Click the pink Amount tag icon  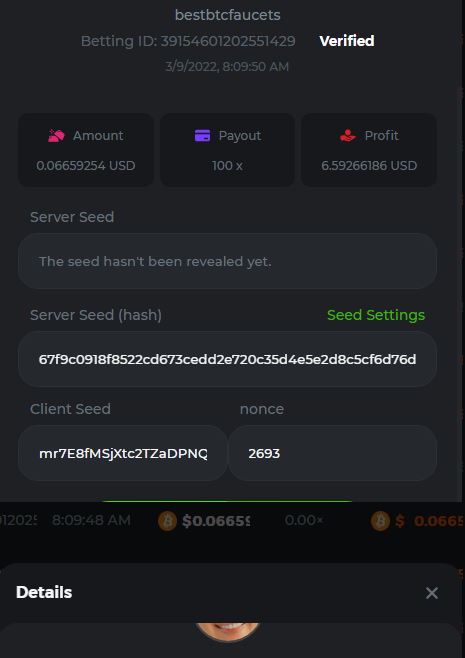pos(56,136)
